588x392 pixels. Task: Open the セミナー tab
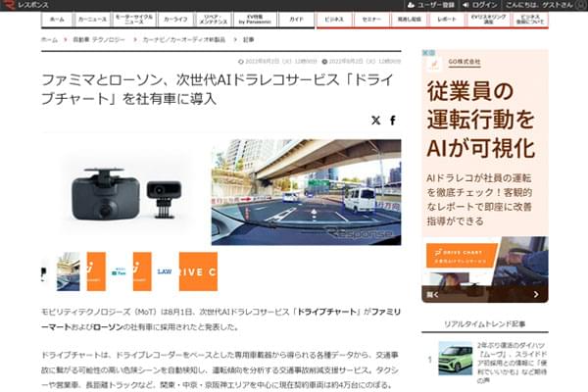(371, 20)
